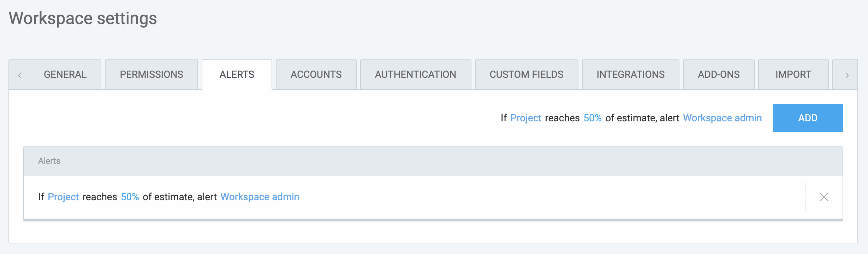Open the 50% estimate percentage dropdown
The image size is (868, 254).
click(593, 118)
